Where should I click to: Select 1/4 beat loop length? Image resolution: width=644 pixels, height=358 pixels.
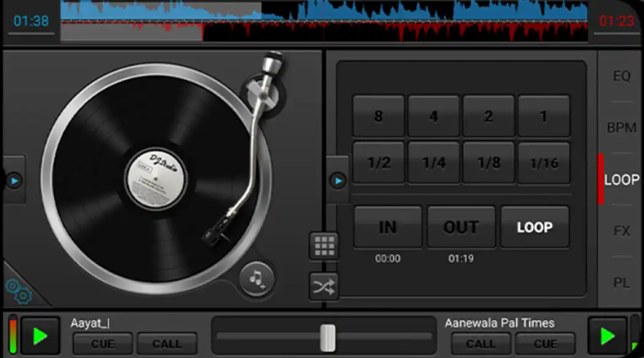click(433, 163)
